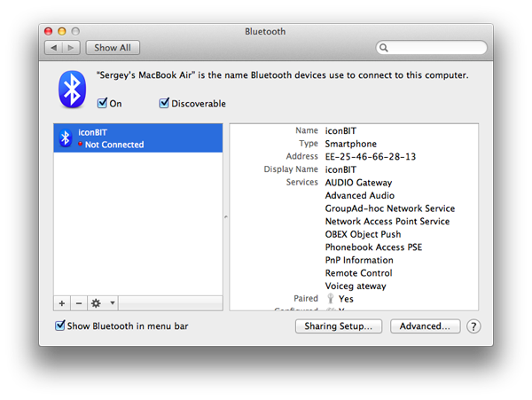Click Network Access Point Service entry
Image resolution: width=532 pixels, height=400 pixels.
click(387, 221)
